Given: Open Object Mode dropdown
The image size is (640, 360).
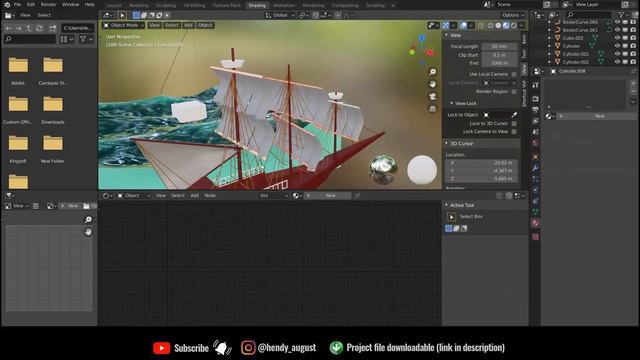Looking at the screenshot, I should pyautogui.click(x=124, y=25).
